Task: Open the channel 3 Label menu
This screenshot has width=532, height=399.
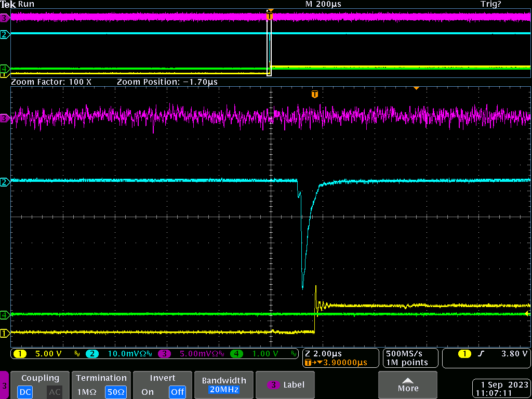Action: 286,385
